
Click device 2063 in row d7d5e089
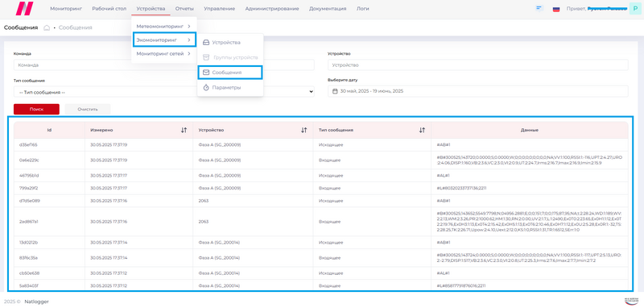click(x=204, y=201)
